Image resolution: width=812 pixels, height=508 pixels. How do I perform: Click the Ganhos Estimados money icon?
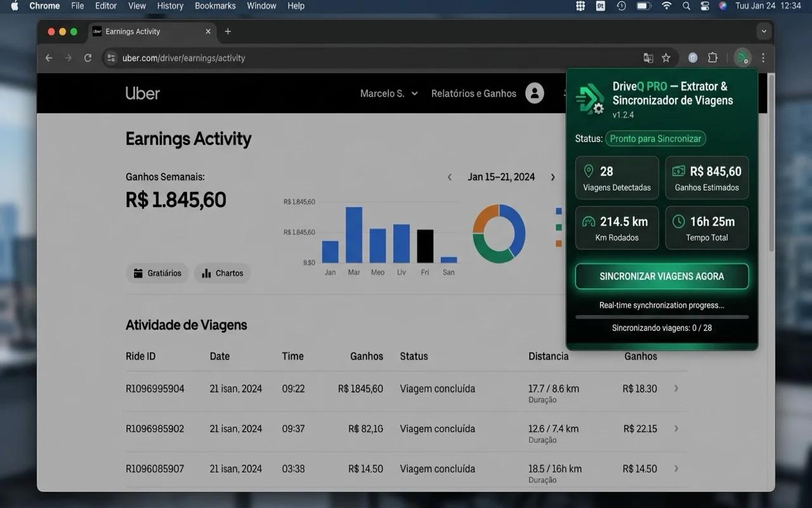coord(679,171)
